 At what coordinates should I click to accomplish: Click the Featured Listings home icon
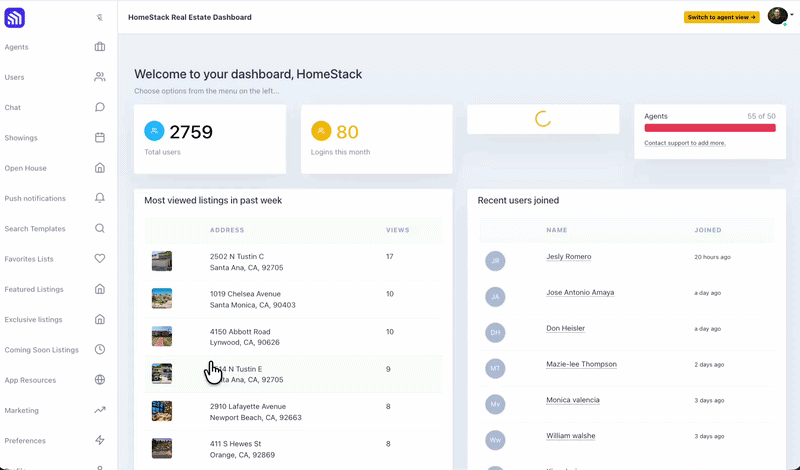[100, 289]
